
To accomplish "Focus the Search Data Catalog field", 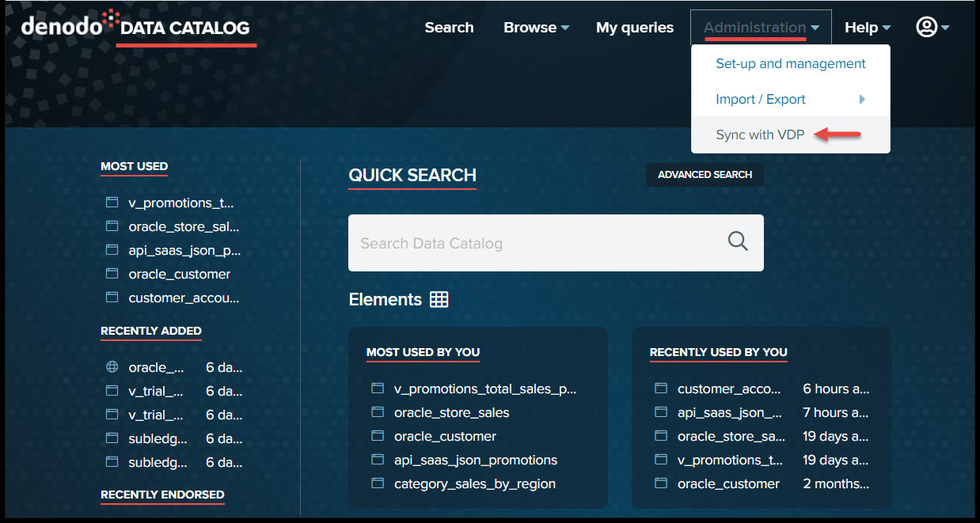I will pyautogui.click(x=556, y=243).
